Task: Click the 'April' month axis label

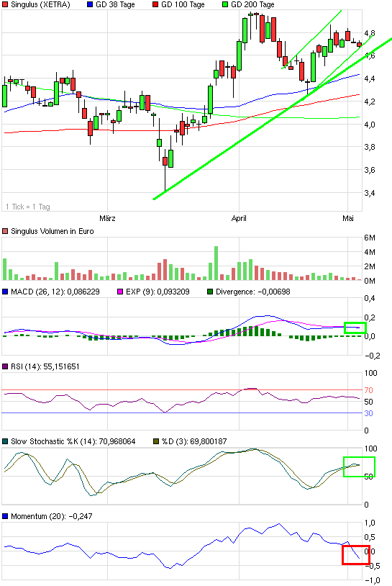Action: [239, 218]
